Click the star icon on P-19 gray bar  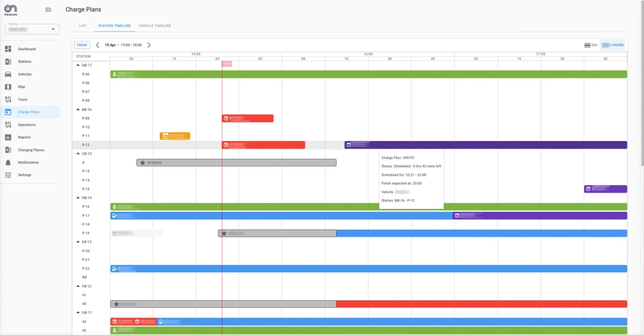click(x=224, y=233)
